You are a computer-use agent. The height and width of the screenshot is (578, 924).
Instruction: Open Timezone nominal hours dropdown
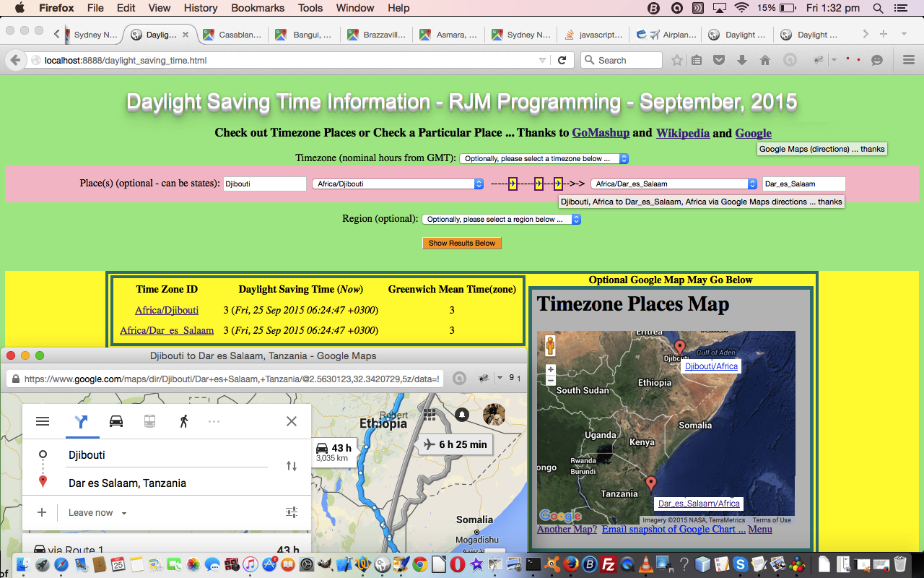point(544,158)
